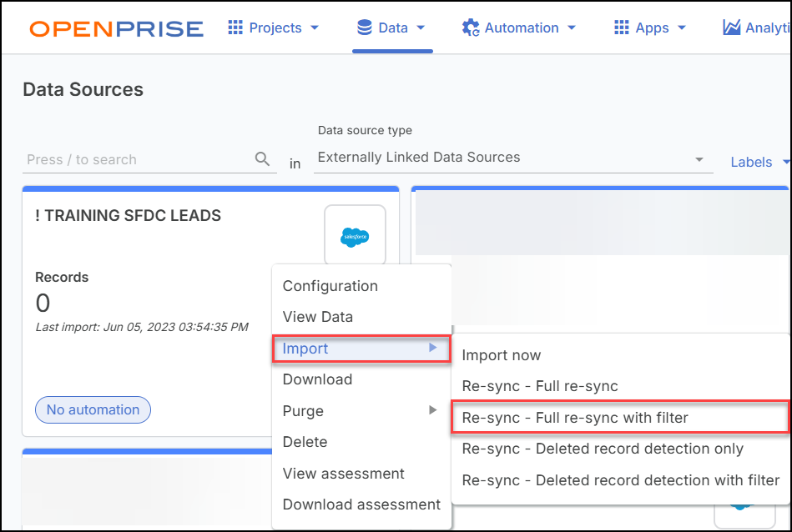Click the Data database icon
792x532 pixels.
[364, 28]
